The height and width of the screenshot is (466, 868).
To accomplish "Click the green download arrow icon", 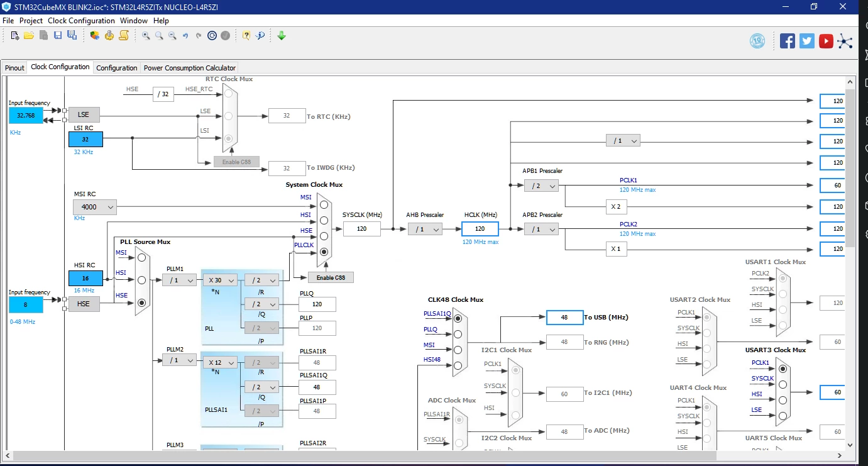I will (282, 36).
